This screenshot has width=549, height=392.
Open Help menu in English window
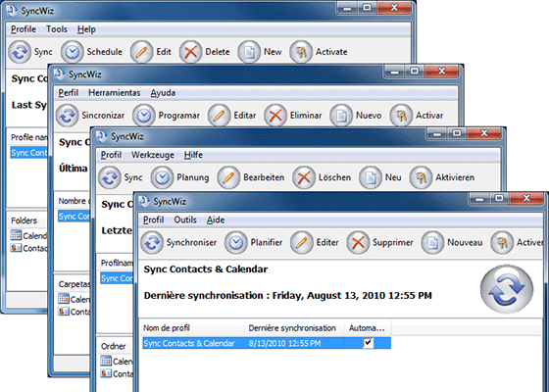[x=86, y=29]
